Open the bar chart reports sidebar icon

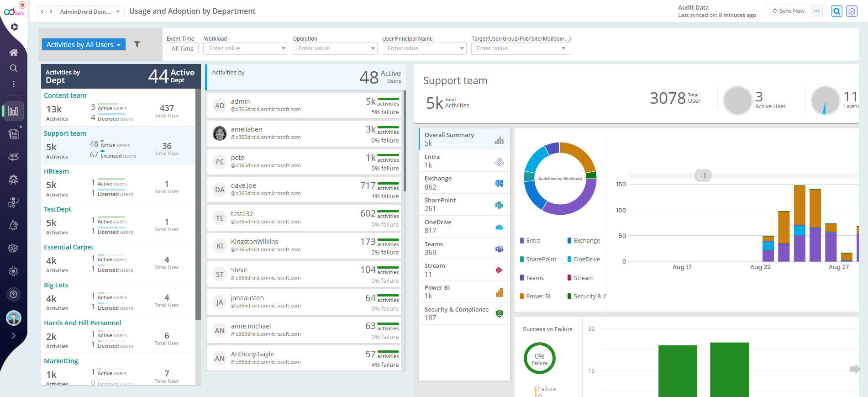click(14, 111)
